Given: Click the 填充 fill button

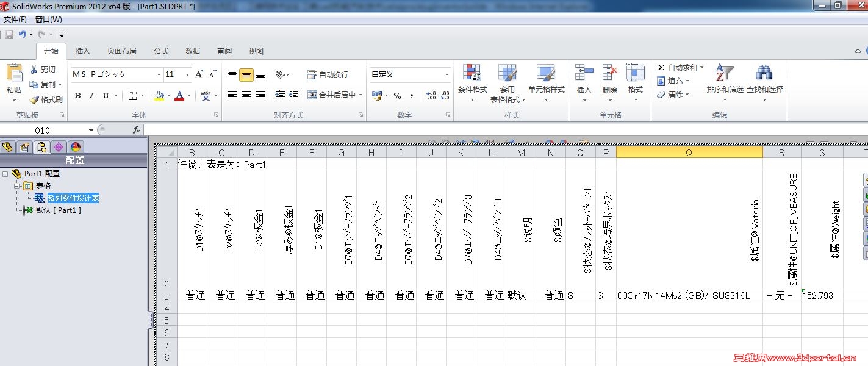Looking at the screenshot, I should [673, 81].
